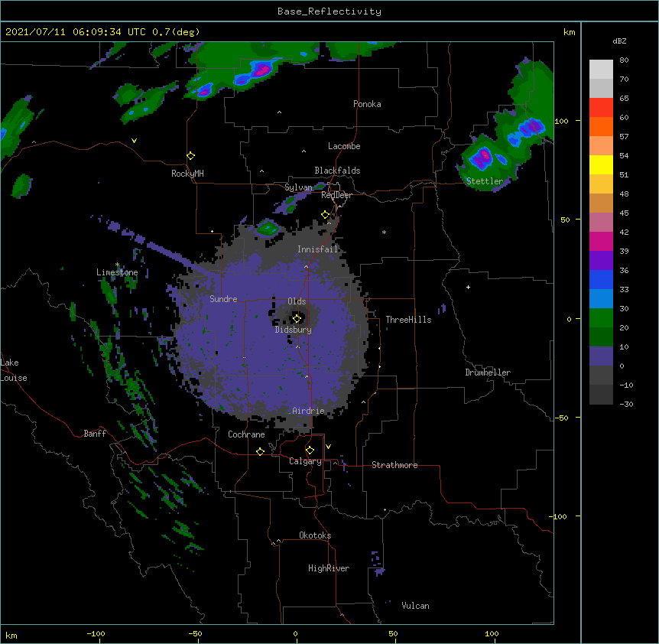Select the bright green 20-30 dBZ legend swatch
Viewport: 659px width, 644px height.
(x=601, y=318)
